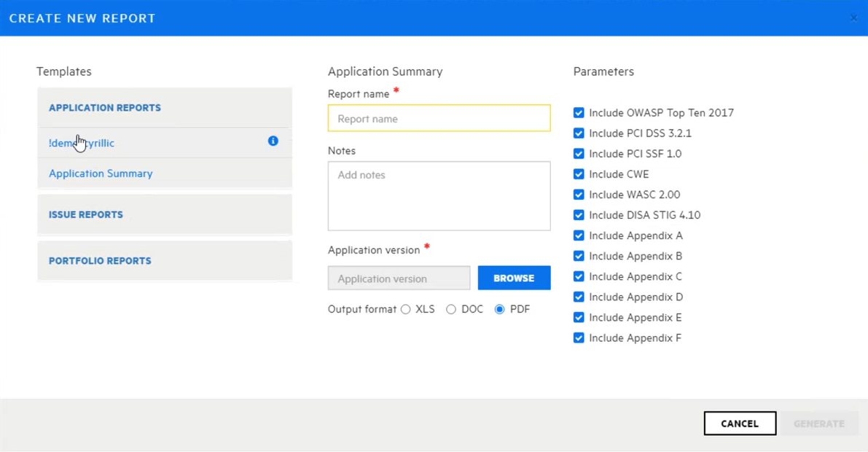Expand the Portfolio Reports section
Screen dimensions: 868x452
coord(100,261)
